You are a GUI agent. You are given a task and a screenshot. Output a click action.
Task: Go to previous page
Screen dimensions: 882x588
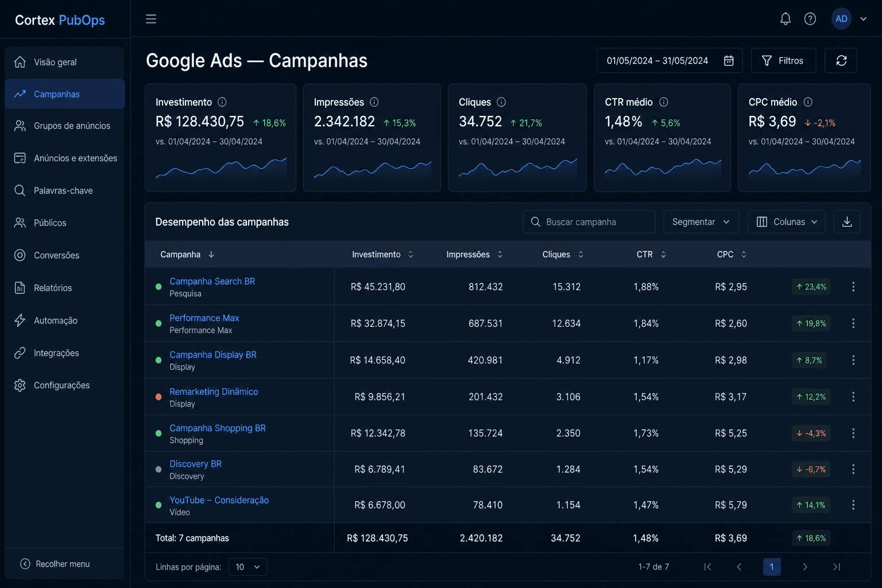click(739, 567)
